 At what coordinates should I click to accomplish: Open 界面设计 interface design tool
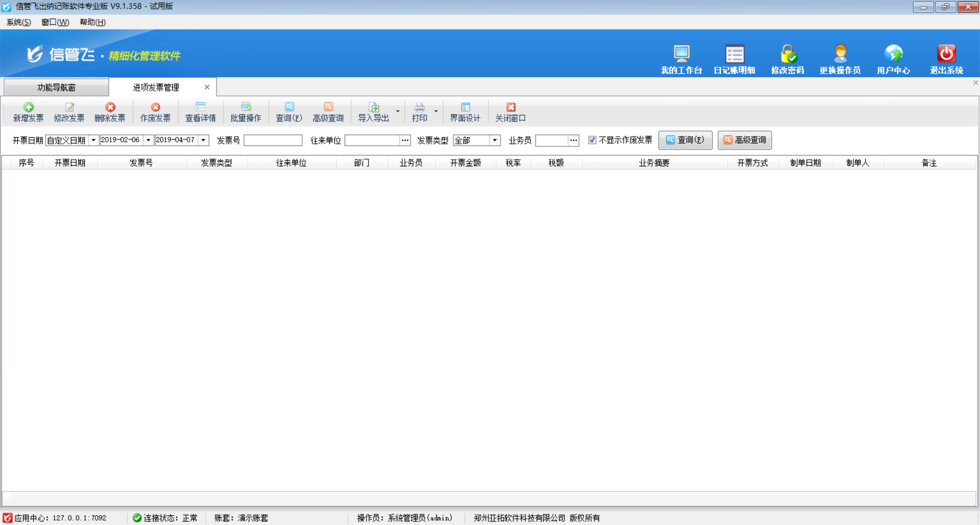pos(465,112)
